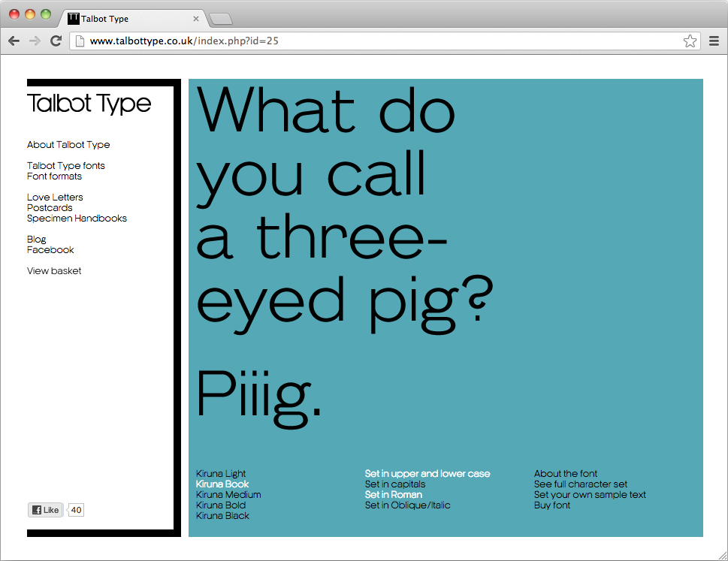Viewport: 728px width, 561px height.
Task: Select Kiruna Black weight
Action: coord(222,515)
